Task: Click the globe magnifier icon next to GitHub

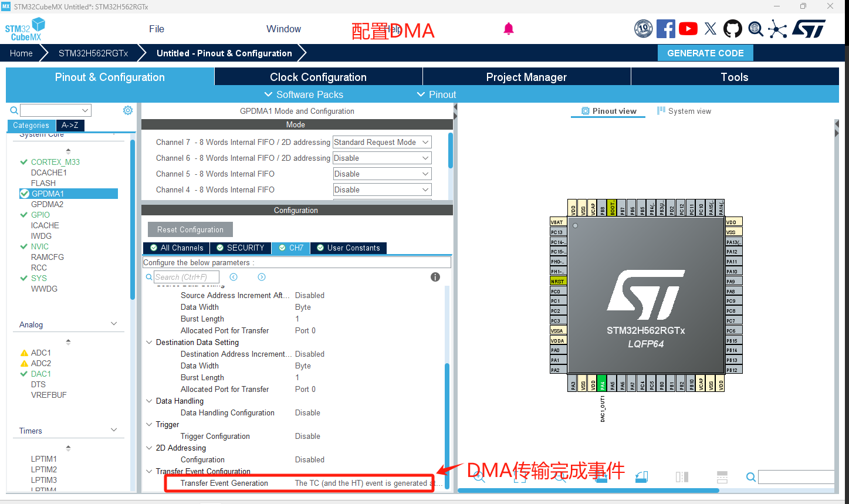Action: (x=756, y=29)
